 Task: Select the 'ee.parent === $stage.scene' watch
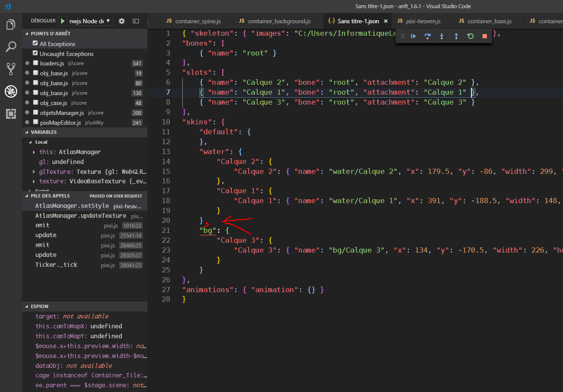point(85,386)
